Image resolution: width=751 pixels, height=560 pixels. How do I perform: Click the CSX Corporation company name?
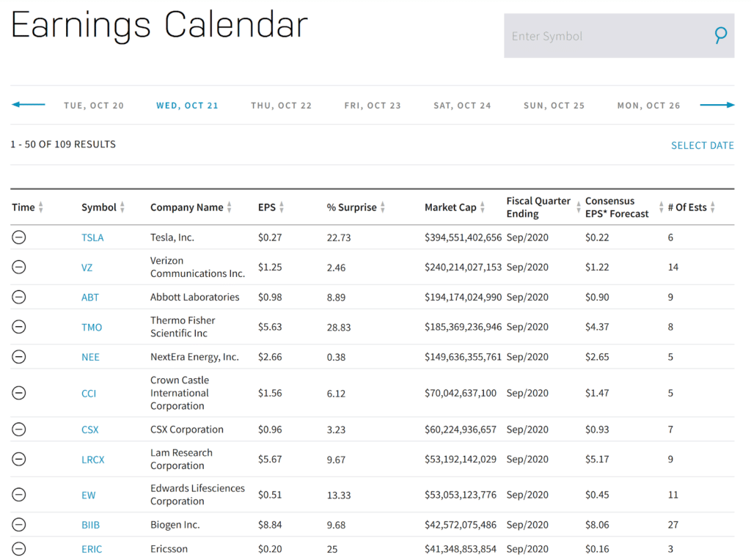coord(187,430)
